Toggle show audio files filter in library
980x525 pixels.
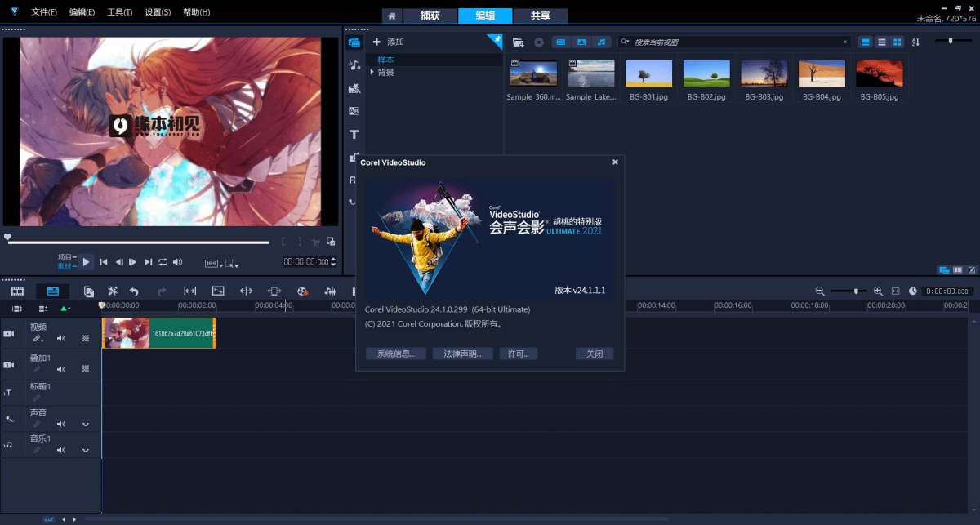(x=602, y=42)
